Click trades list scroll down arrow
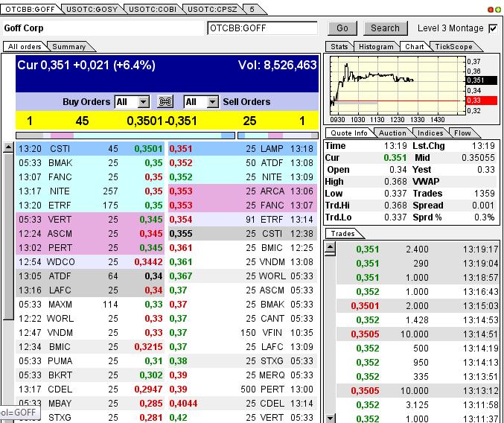The height and width of the screenshot is (423, 504). coord(331,419)
